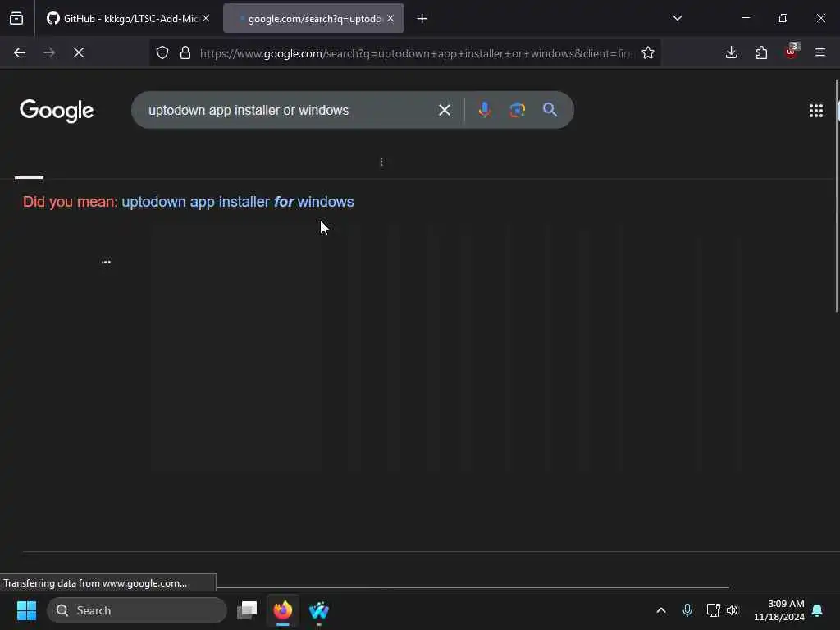Focus the URL address bar
840x630 pixels.
tap(416, 53)
